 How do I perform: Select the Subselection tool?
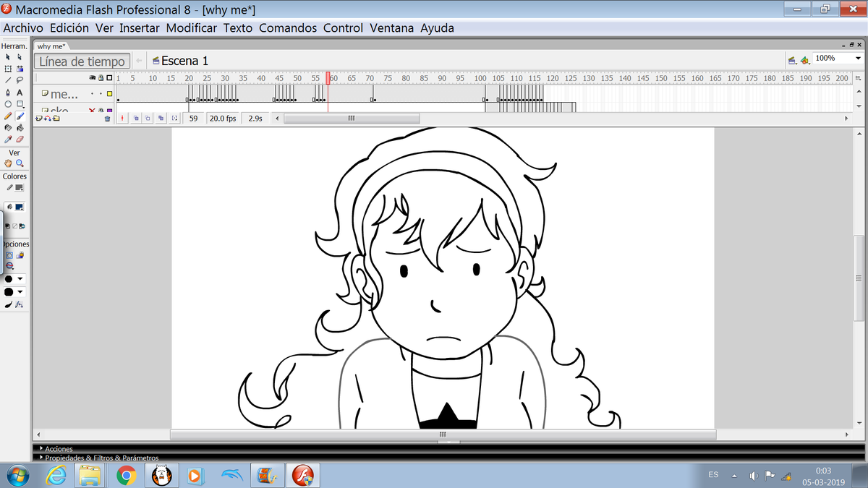[x=20, y=56]
